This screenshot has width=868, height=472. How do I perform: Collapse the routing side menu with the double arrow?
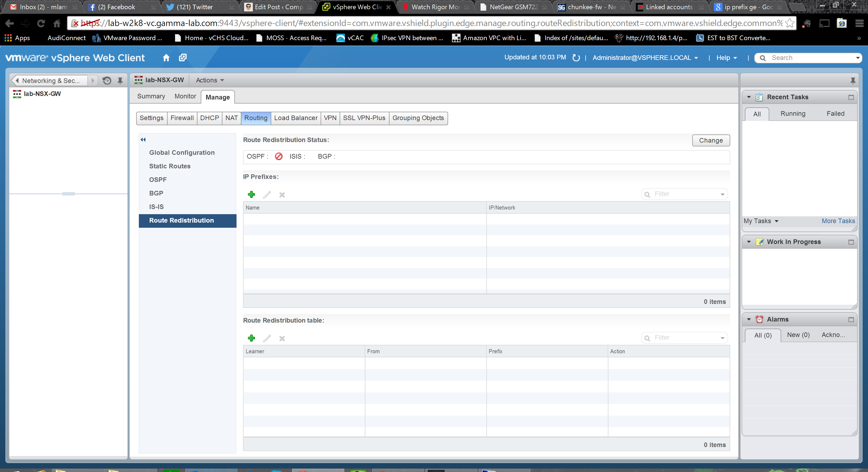143,140
